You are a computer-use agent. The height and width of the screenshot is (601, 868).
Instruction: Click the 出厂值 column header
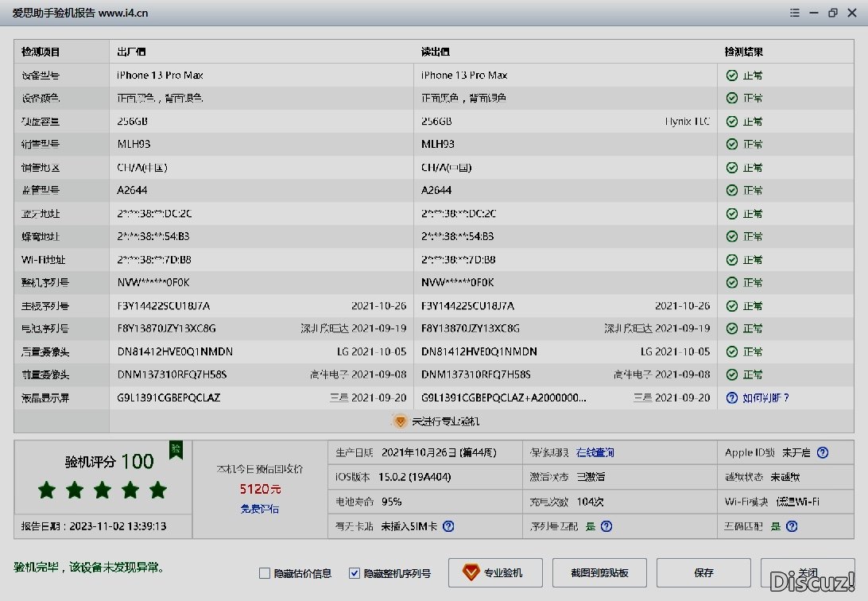131,52
